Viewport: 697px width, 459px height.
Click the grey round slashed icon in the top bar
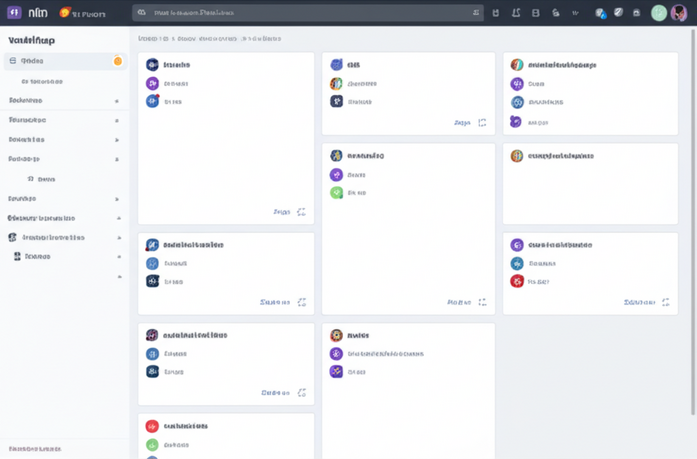[x=618, y=12]
